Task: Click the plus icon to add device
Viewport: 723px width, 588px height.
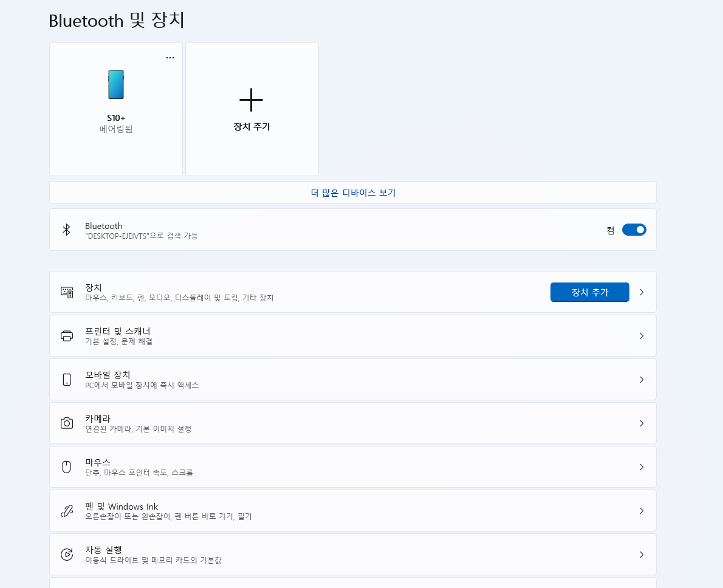Action: (252, 100)
